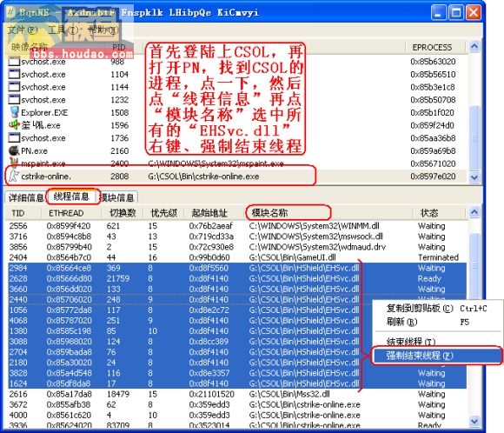Click icon of svchost.exe PID 1104
Image resolution: width=504 pixels, height=433 pixels.
point(14,74)
